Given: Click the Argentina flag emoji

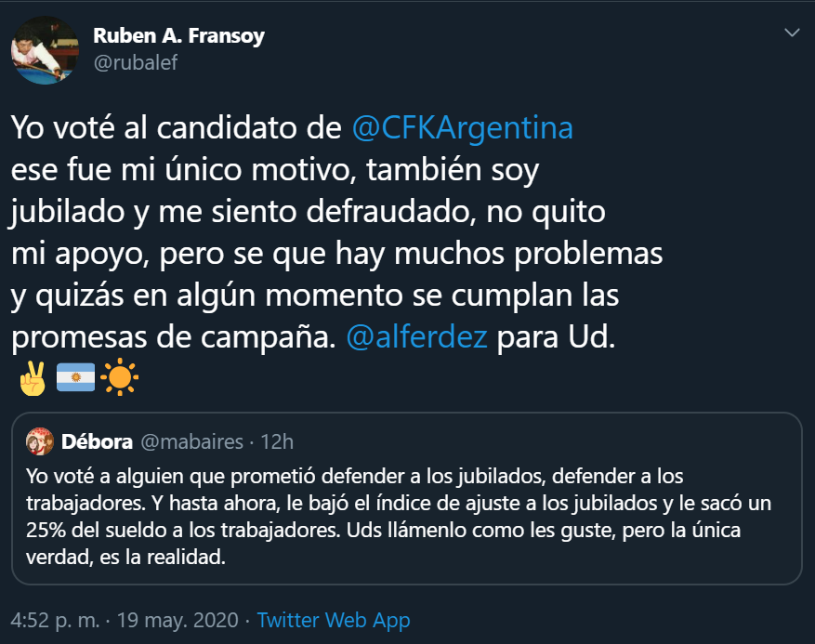Looking at the screenshot, I should tap(76, 379).
